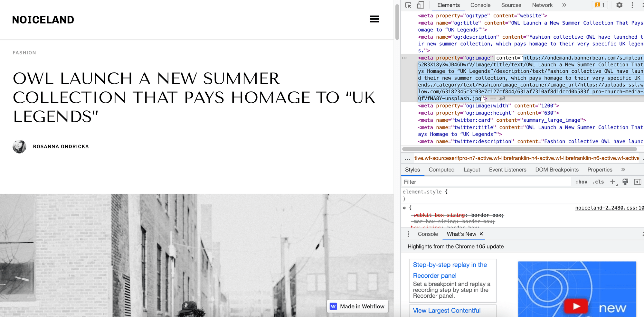Expand hidden DevTools panels via chevron
The image size is (644, 317).
[x=564, y=5]
